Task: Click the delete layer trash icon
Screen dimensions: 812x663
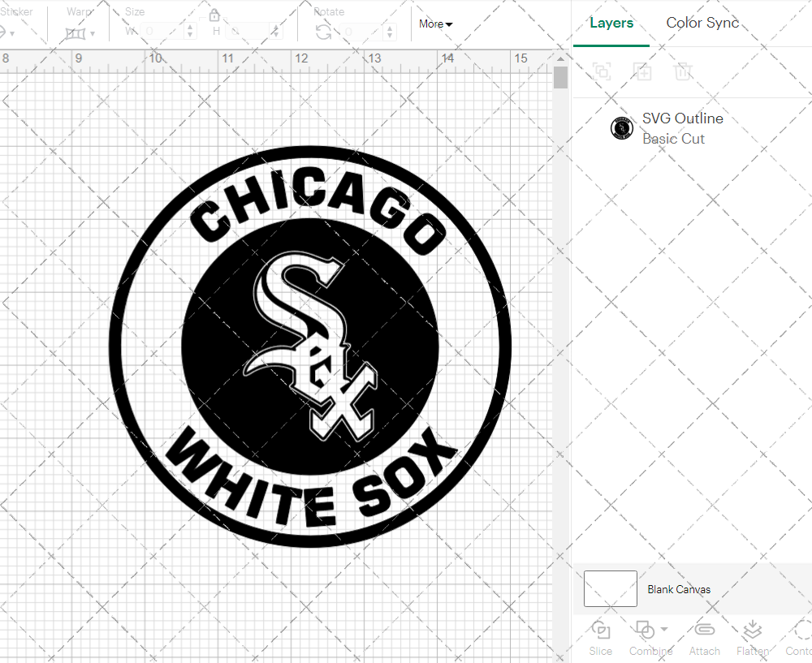Action: pos(684,71)
